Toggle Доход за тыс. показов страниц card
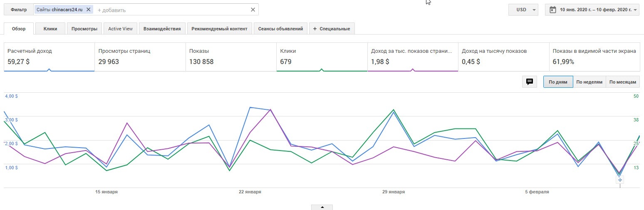Viewport: 644px width, 210px height. [413, 57]
